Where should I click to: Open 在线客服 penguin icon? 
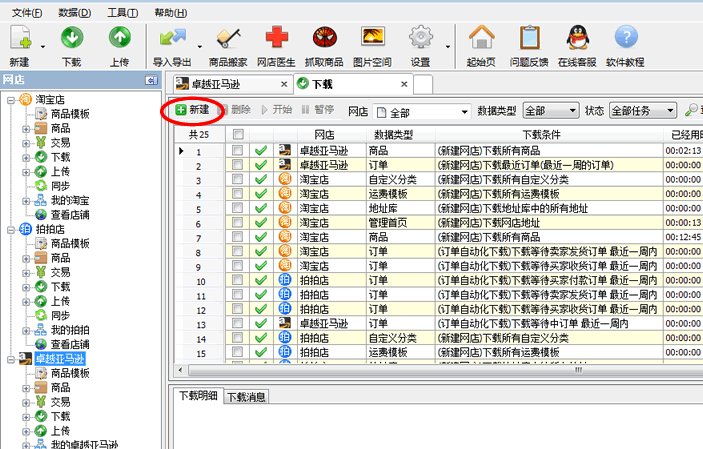pos(577,38)
